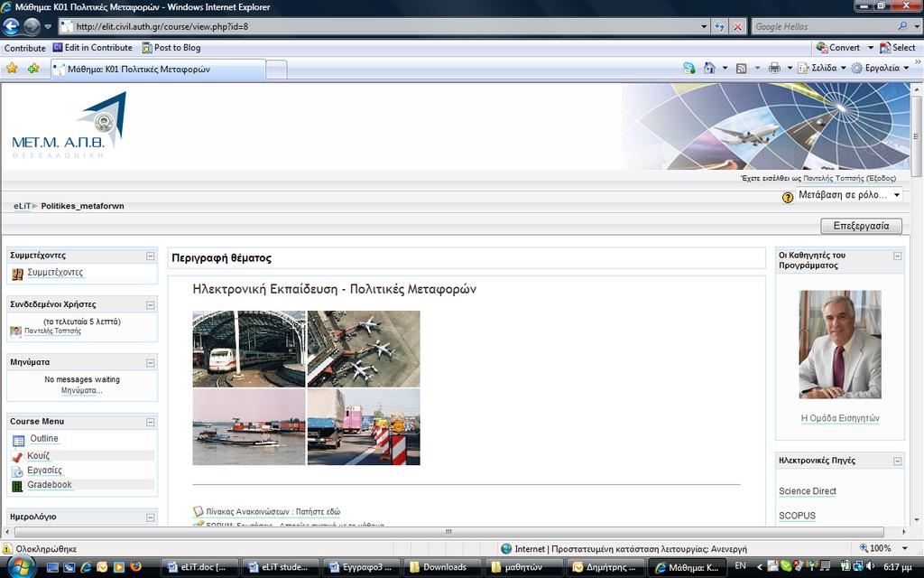Click the Πίνακας Ανακοινώσεων link

click(273, 512)
